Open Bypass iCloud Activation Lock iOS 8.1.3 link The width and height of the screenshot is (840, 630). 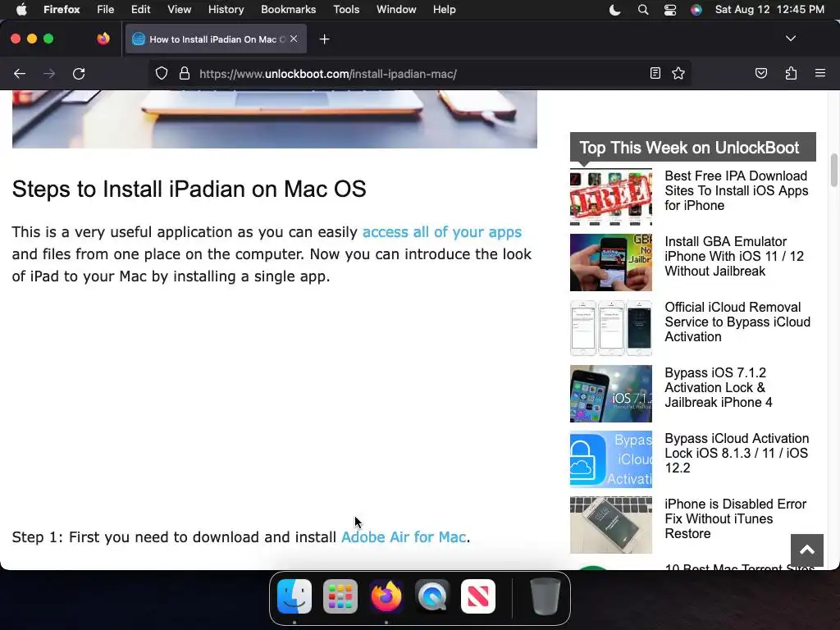[737, 453]
